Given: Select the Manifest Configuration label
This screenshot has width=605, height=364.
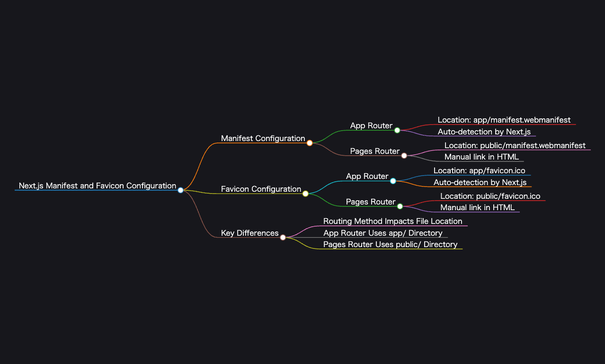Looking at the screenshot, I should 263,138.
